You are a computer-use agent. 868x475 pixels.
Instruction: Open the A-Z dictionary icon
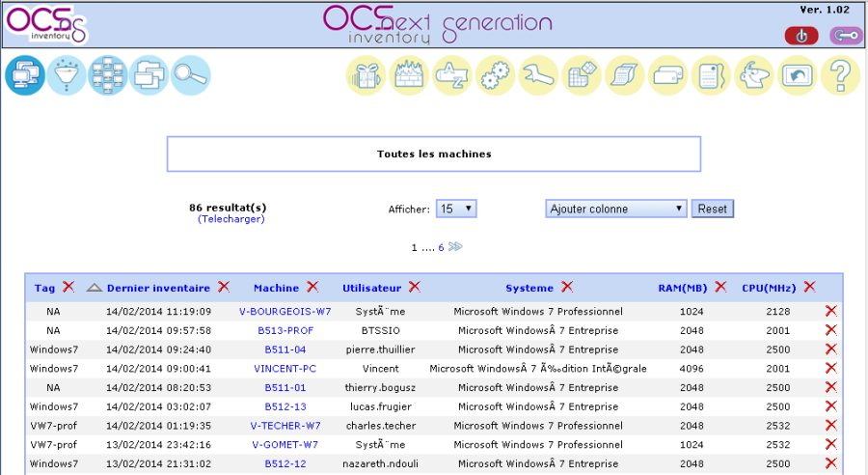click(x=452, y=75)
